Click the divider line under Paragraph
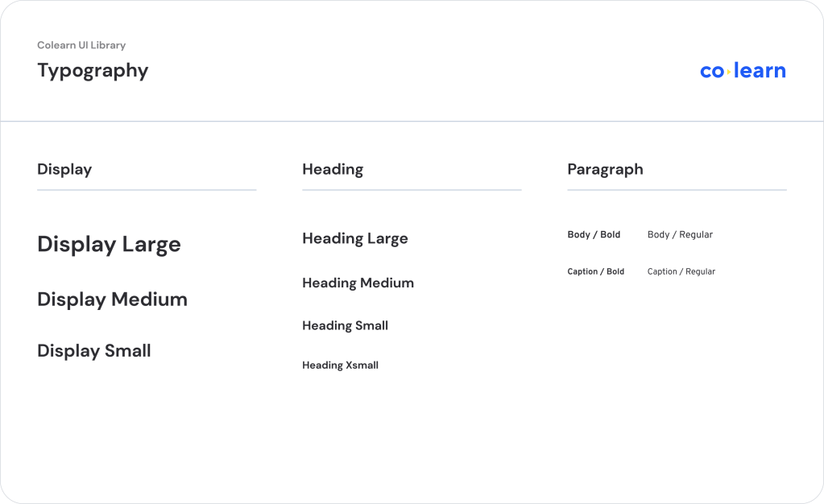Viewport: 824px width, 504px height. [x=677, y=190]
